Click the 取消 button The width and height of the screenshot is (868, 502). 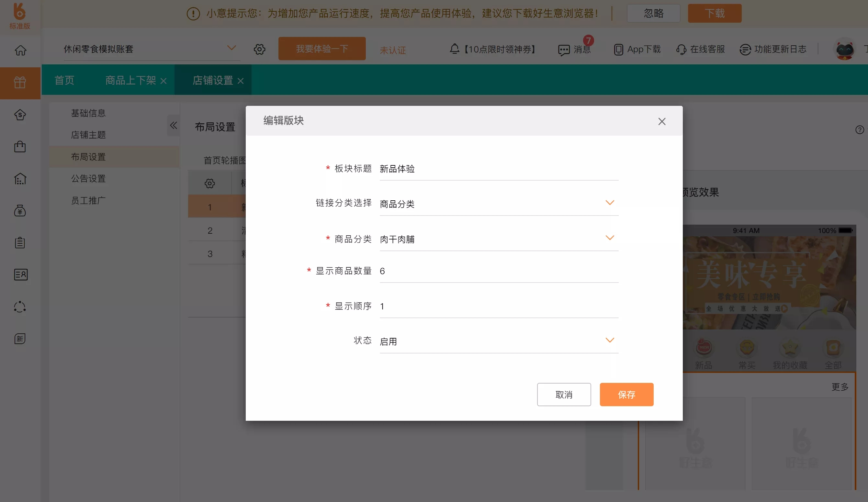pos(564,395)
